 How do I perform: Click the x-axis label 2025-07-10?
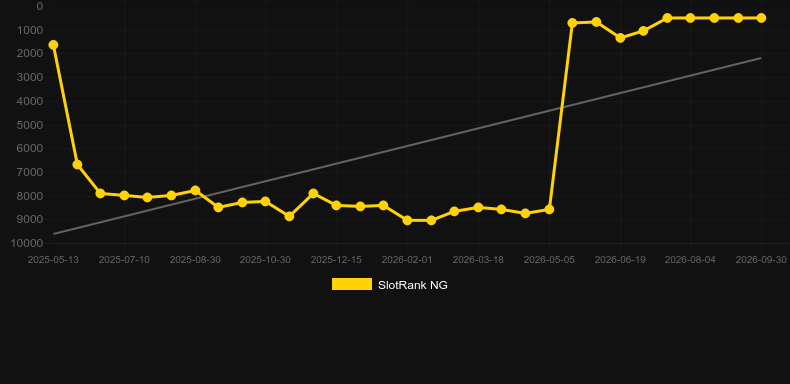(x=124, y=260)
